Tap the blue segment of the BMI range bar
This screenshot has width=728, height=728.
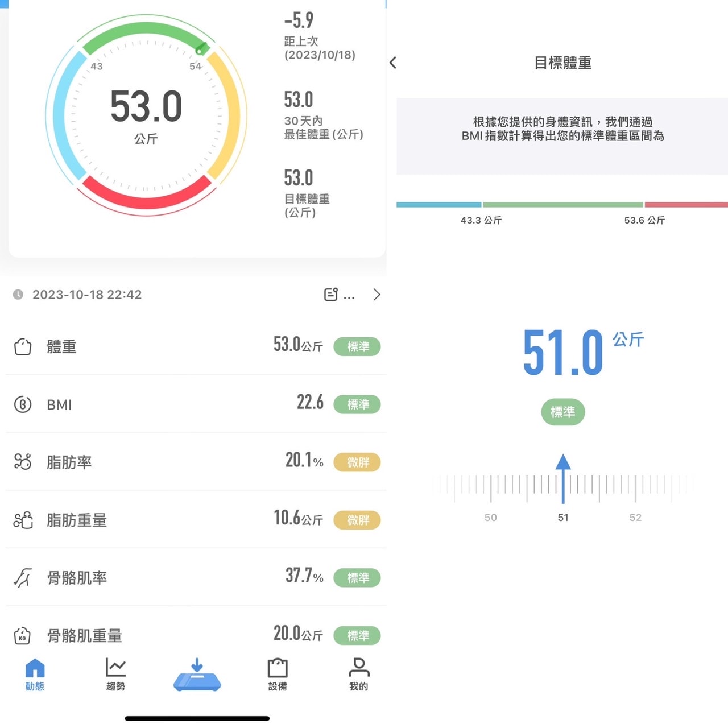tap(439, 204)
